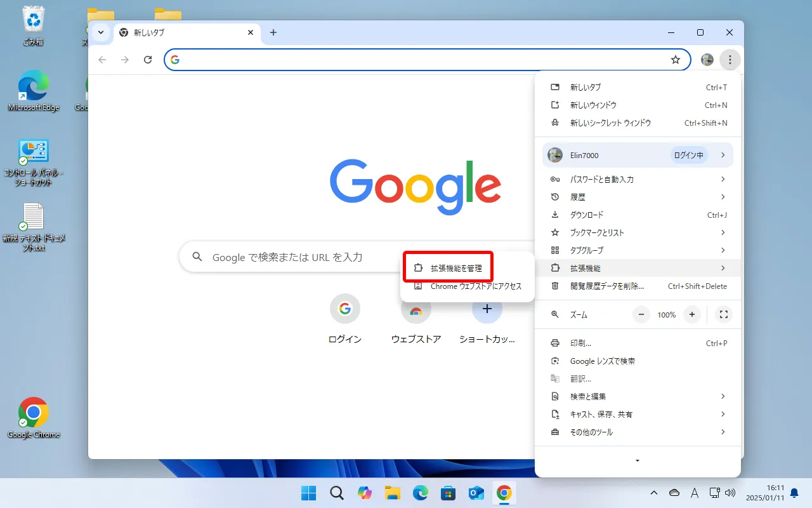The image size is (812, 508).
Task: Select the ごみ箱 desktop icon
Action: tap(33, 25)
